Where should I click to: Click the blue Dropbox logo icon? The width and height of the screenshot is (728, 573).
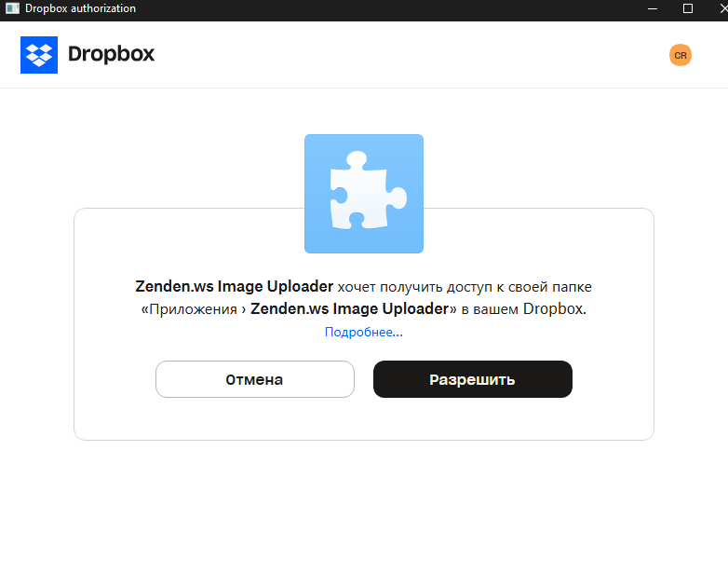tap(39, 55)
